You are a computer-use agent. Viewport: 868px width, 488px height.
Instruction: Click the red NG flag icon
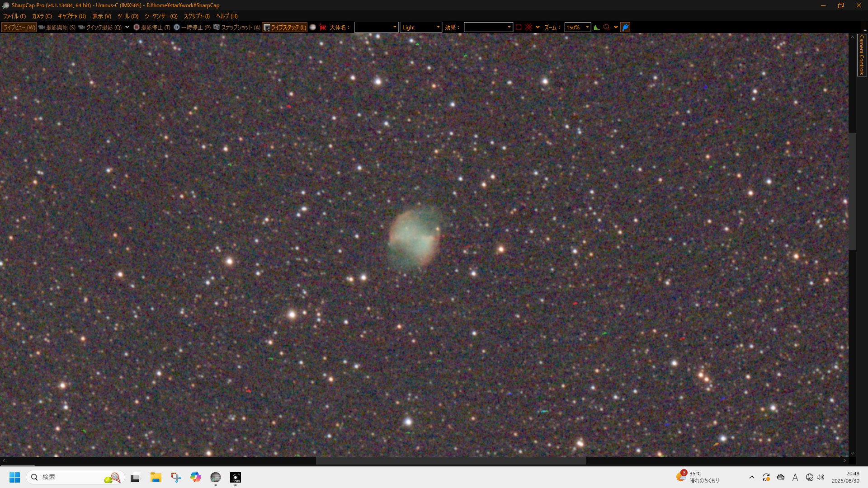click(323, 27)
